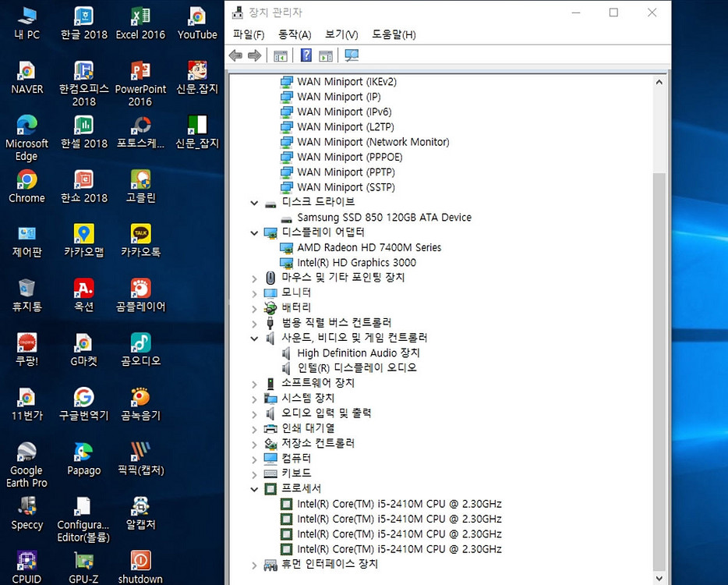Expand the 모니터 category
Viewport: 728px width, 585px height.
pos(254,293)
